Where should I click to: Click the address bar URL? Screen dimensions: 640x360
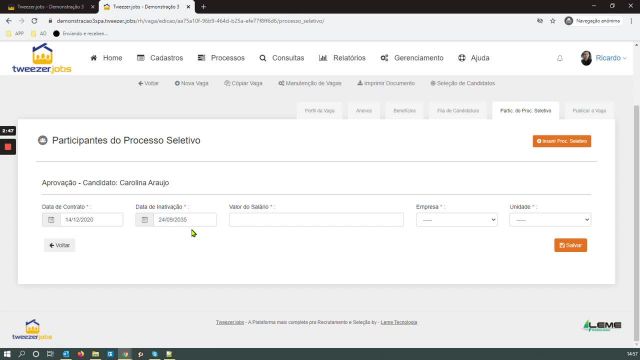[190, 21]
